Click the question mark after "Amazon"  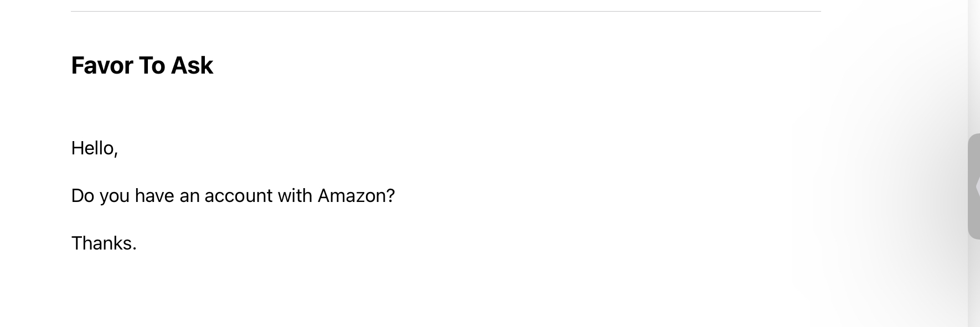[x=390, y=196]
